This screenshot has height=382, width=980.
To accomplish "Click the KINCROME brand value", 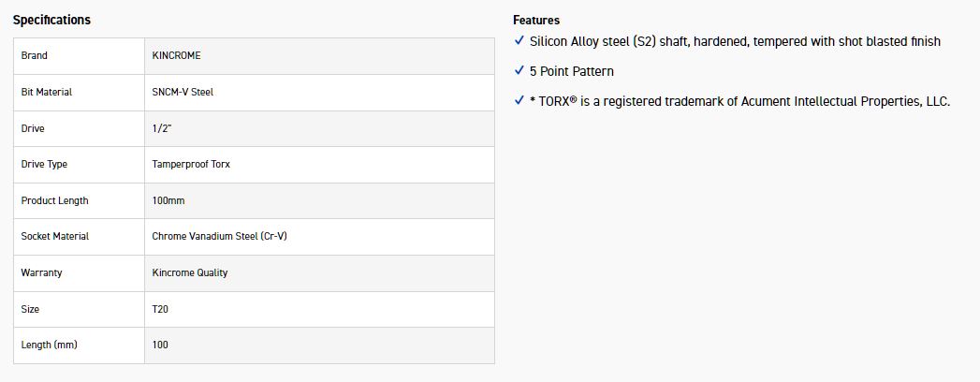I will point(176,55).
